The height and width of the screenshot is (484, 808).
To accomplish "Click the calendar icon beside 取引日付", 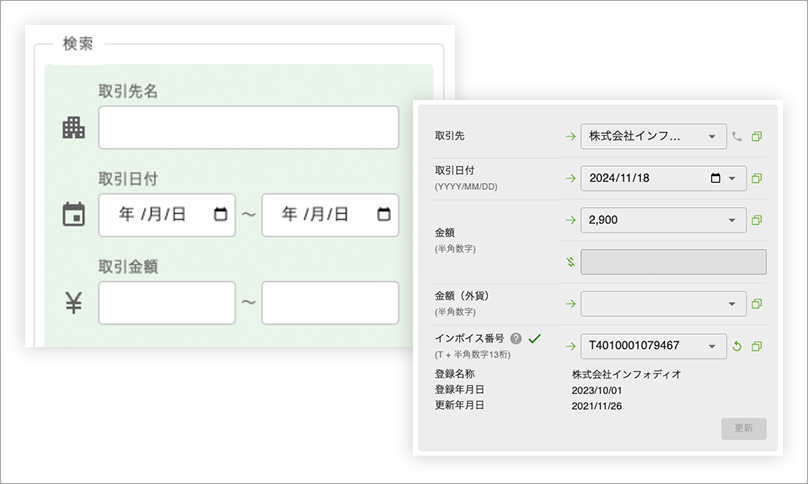I will tap(74, 214).
